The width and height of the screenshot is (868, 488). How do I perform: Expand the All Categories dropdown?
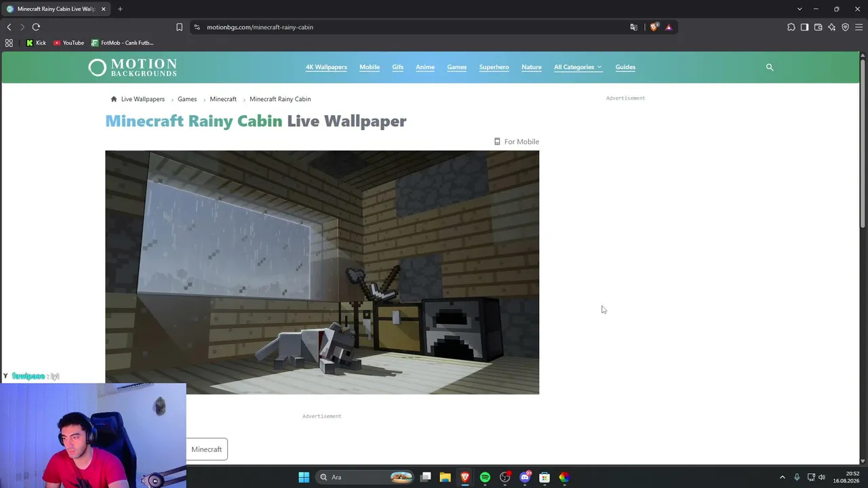(578, 67)
